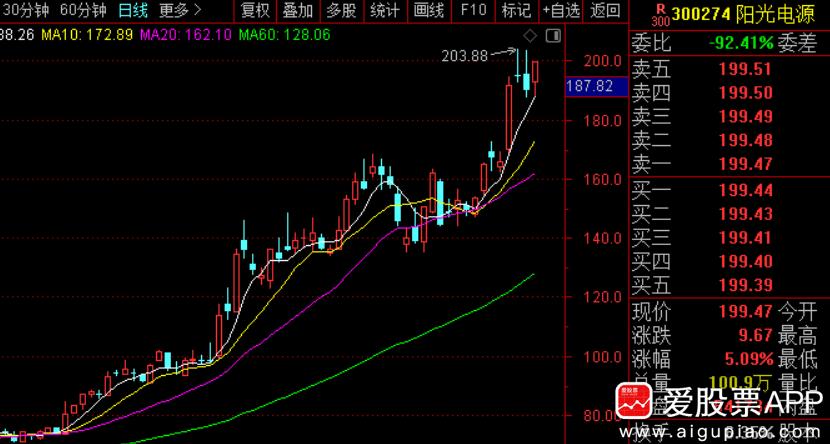Select the 卖二 price 199.48

click(746, 140)
